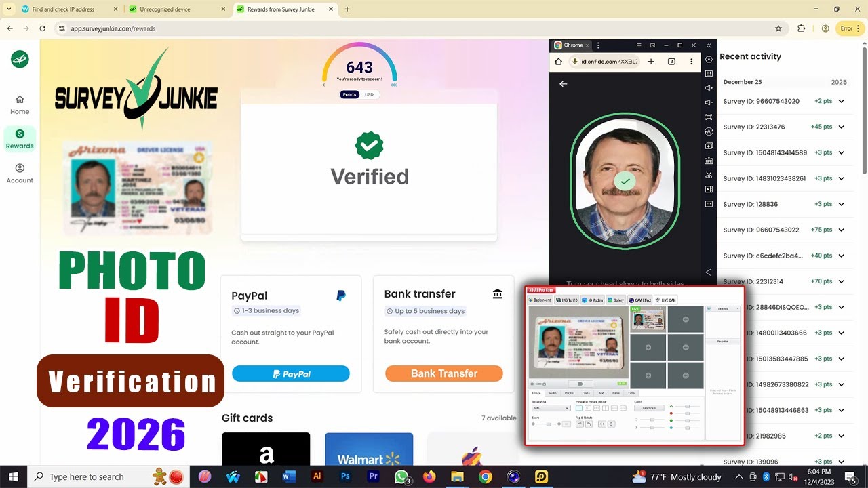Screen dimensions: 868x488
Task: Open new browser tab plus button
Action: [347, 9]
